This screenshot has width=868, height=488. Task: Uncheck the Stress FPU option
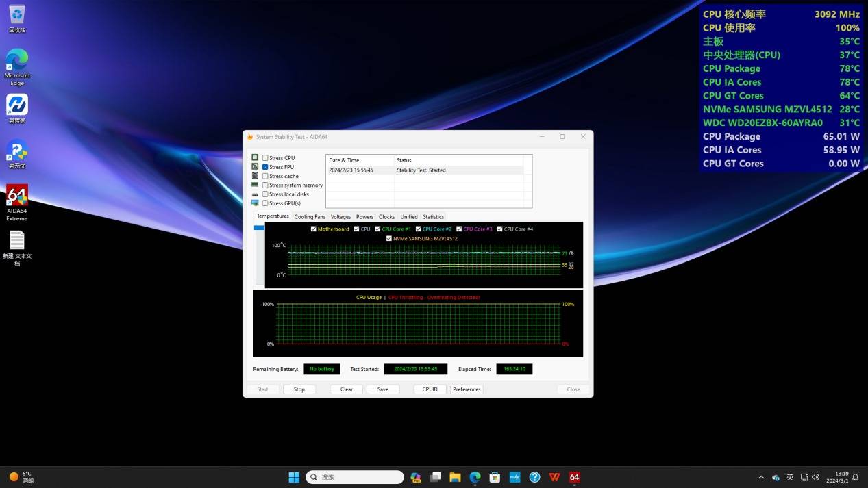[x=265, y=167]
